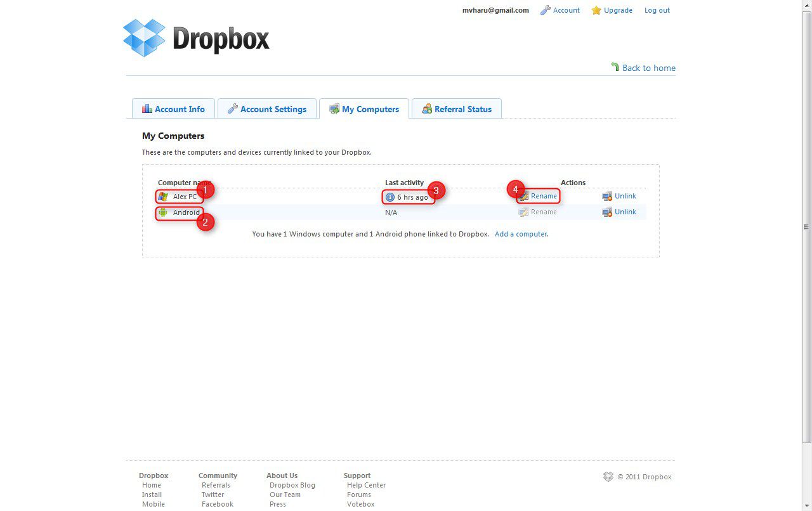The image size is (812, 511).
Task: Open footer Facebook link
Action: 218,504
